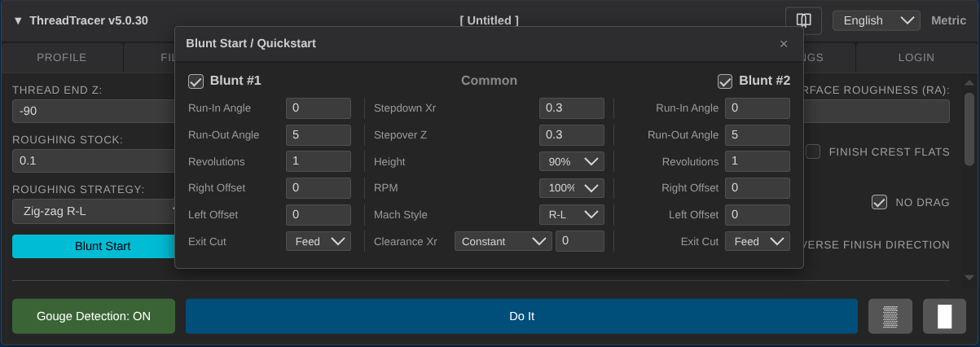980x347 pixels.
Task: Click the Common section heading
Action: pyautogui.click(x=489, y=81)
